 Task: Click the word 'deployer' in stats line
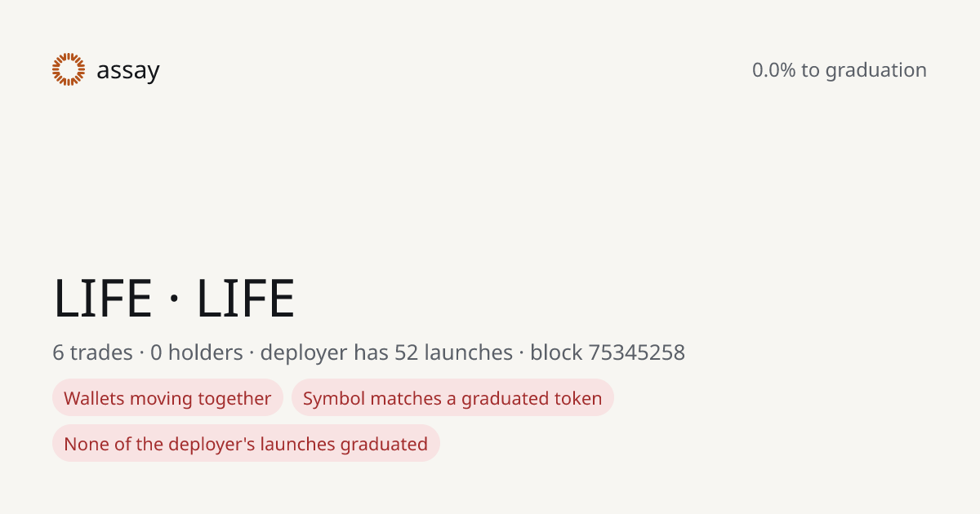point(304,352)
